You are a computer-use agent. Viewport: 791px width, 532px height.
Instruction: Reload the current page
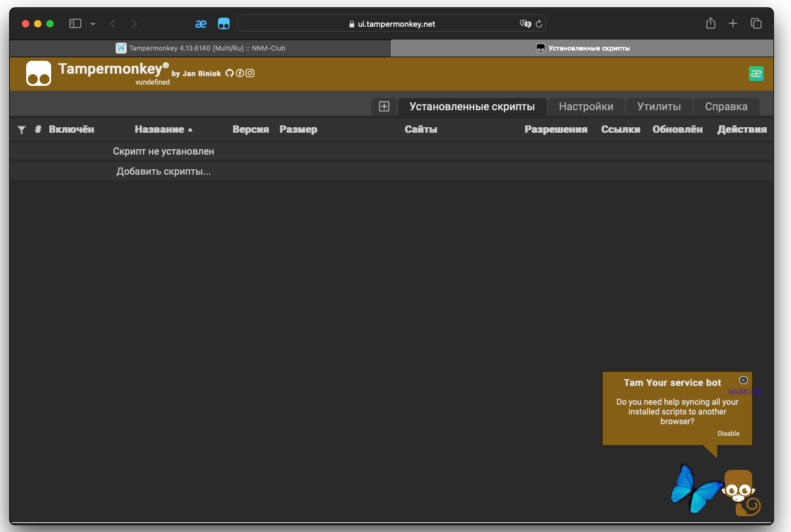click(x=539, y=24)
